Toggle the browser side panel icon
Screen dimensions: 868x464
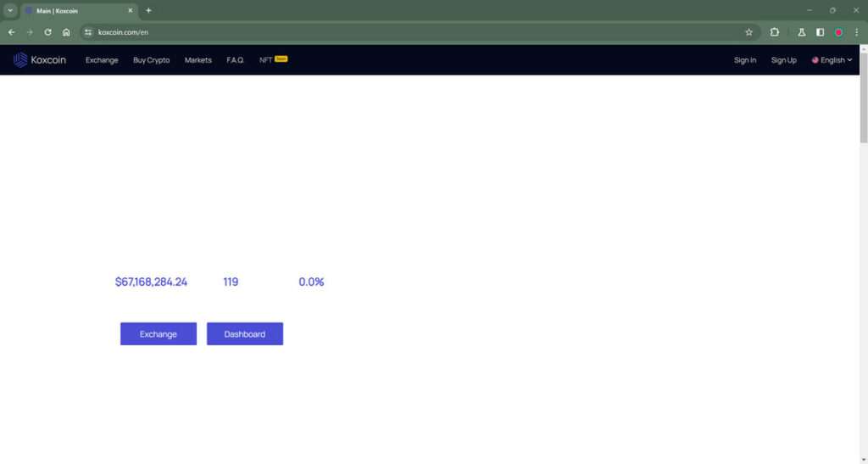(x=821, y=32)
